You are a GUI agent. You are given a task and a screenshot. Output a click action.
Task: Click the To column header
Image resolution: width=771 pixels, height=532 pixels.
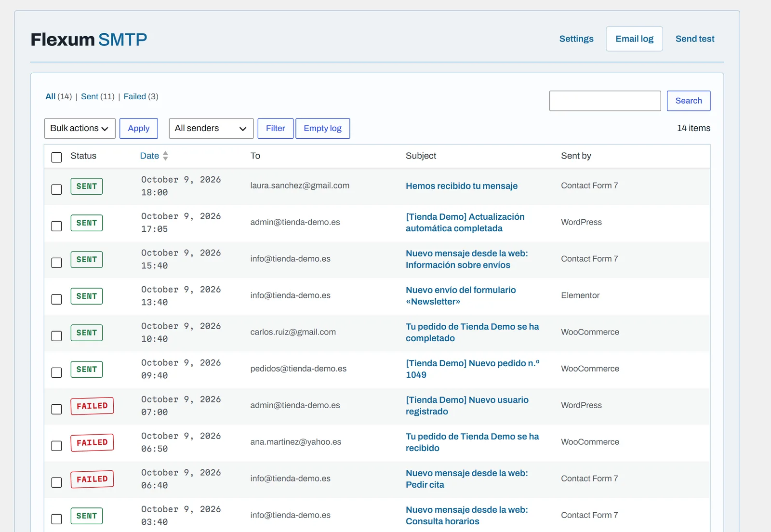[x=255, y=156]
